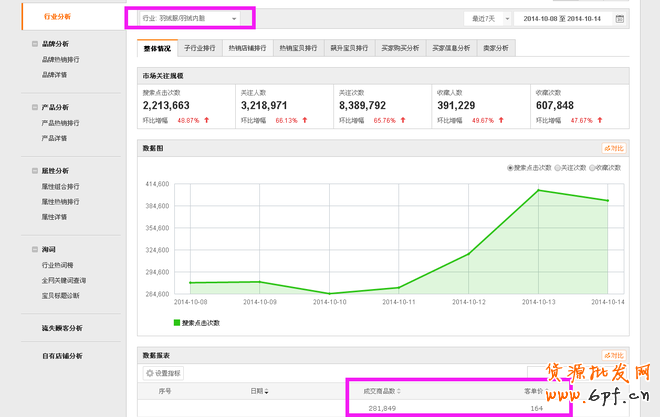
Task: Click the 设置指标 gear button
Action: click(164, 373)
